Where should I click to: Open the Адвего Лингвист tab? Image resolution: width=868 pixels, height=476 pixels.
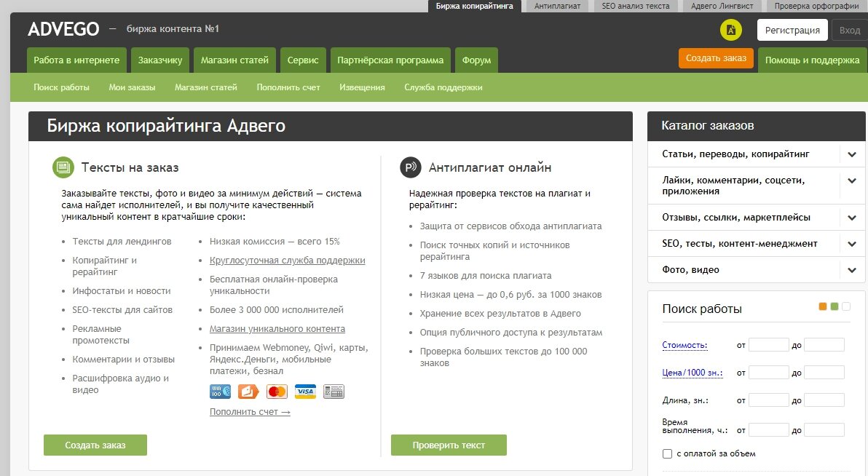[x=722, y=6]
